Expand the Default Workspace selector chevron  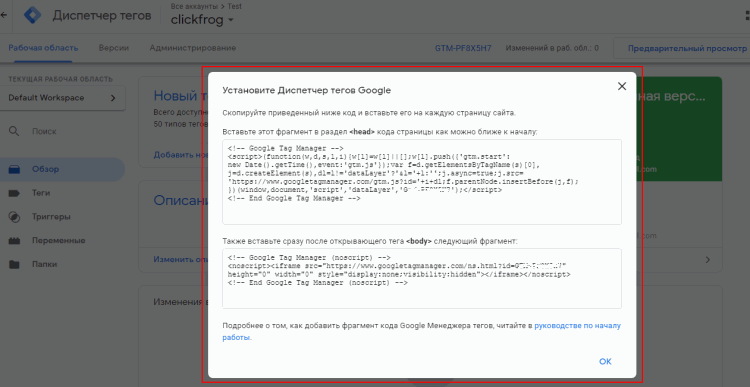[x=113, y=98]
